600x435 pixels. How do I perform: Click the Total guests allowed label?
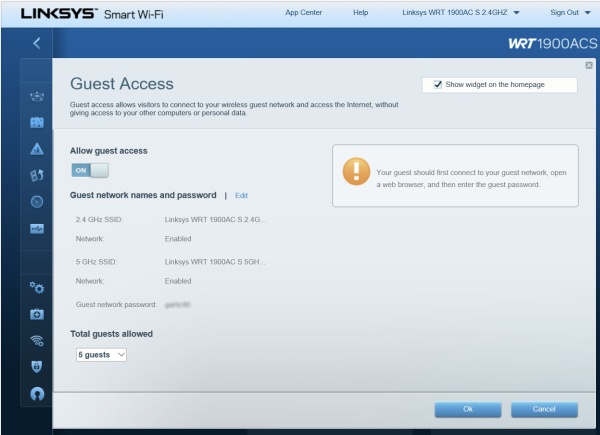coord(111,334)
